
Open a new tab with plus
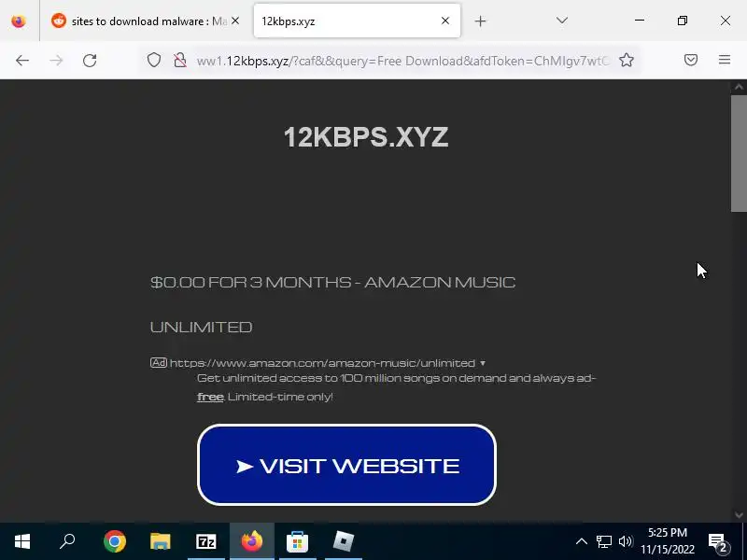[480, 21]
